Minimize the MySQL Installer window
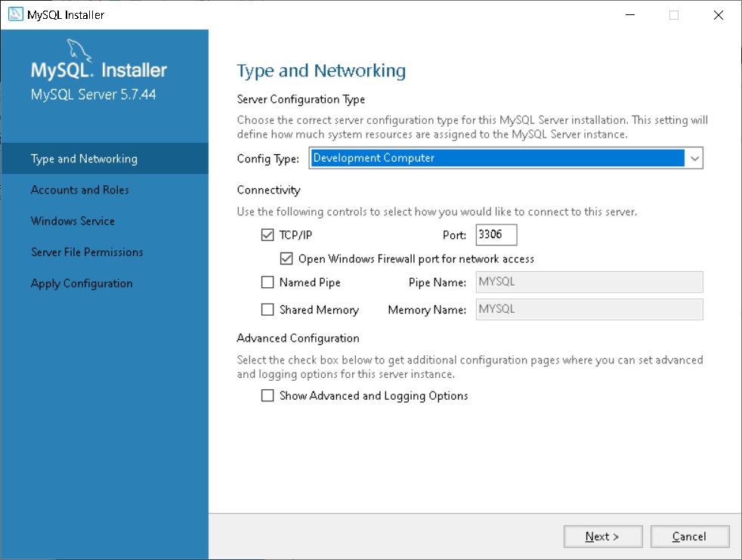This screenshot has width=742, height=560. tap(630, 14)
